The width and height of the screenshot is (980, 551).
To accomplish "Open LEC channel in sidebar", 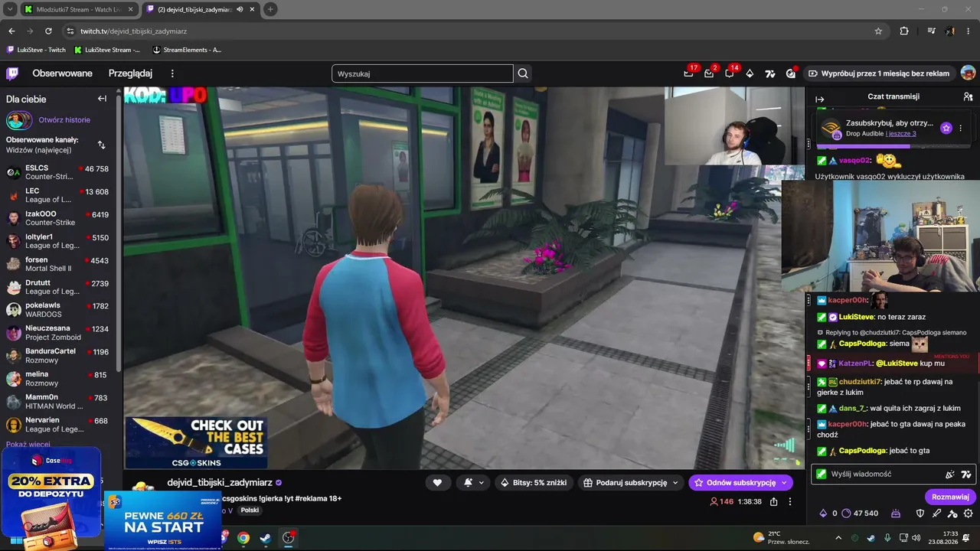I will [60, 195].
